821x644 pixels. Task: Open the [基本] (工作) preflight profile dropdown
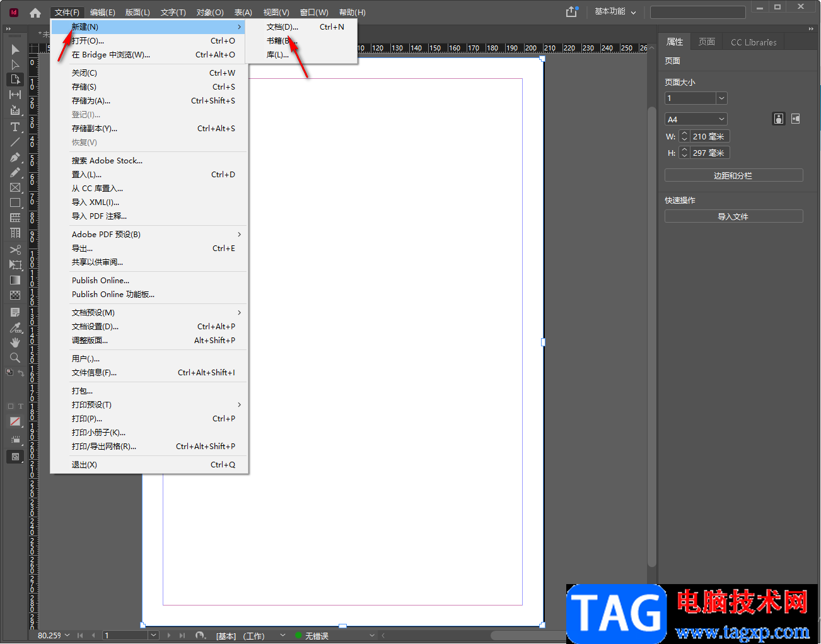pyautogui.click(x=282, y=635)
